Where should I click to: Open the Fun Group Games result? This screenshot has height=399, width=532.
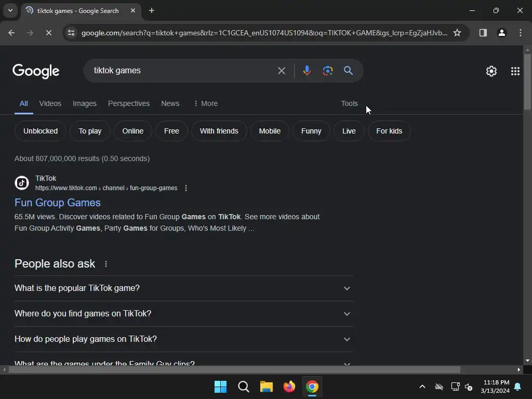click(x=57, y=203)
